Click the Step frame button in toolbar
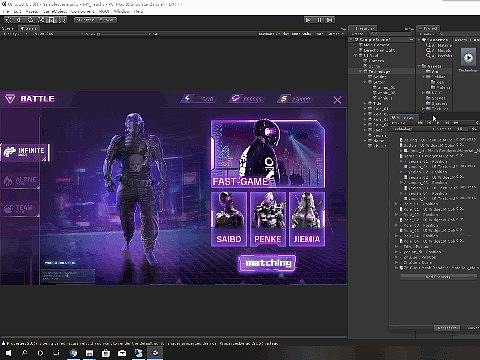The width and height of the screenshot is (480, 360). (330, 20)
